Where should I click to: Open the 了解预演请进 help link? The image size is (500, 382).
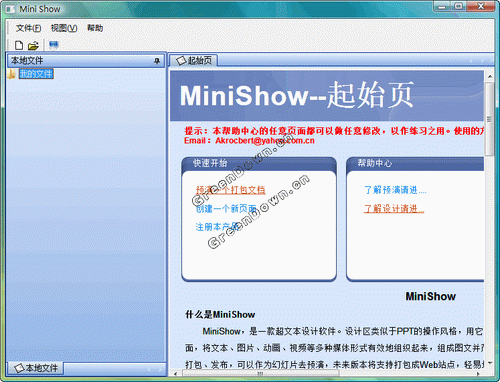(x=395, y=190)
